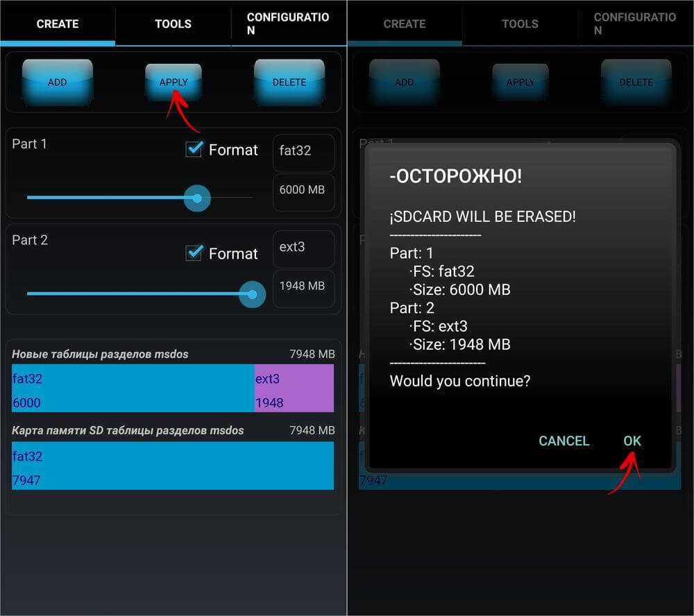
Task: Click the 'Part 1' label
Action: coord(29,144)
